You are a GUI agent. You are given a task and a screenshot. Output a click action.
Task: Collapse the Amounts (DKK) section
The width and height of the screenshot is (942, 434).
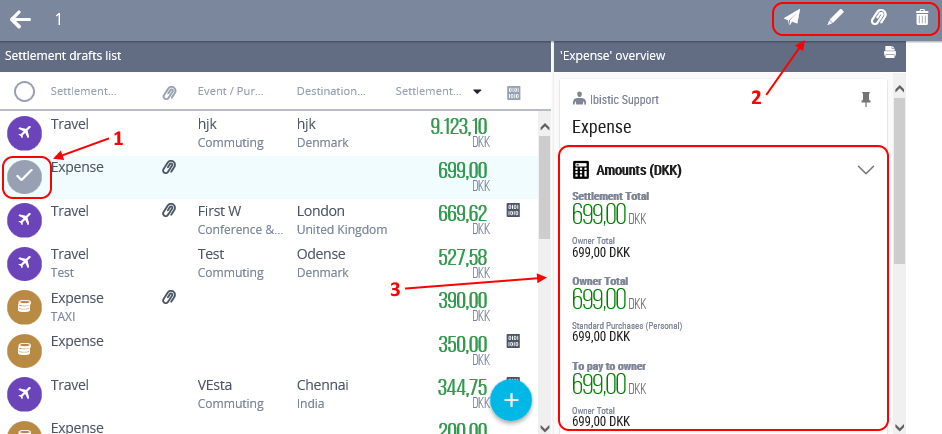click(866, 170)
